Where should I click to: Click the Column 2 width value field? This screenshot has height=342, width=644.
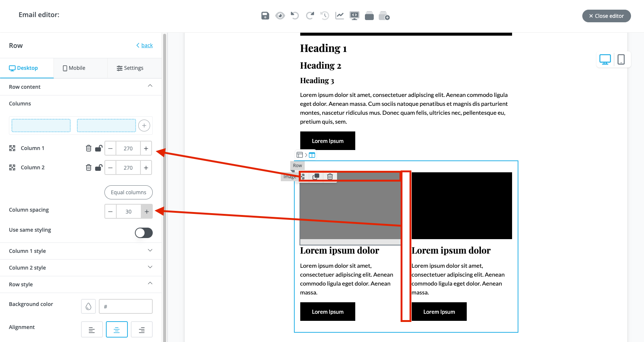pos(128,167)
